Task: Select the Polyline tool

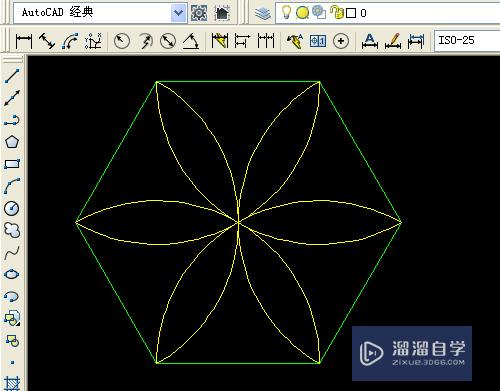Action: point(12,120)
